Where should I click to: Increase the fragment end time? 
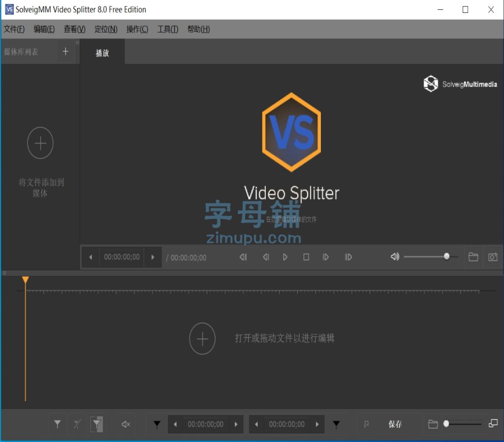pos(317,424)
